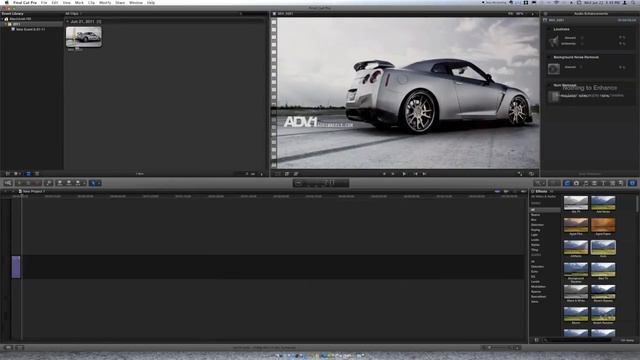Toggle the Inspector button

(632, 183)
